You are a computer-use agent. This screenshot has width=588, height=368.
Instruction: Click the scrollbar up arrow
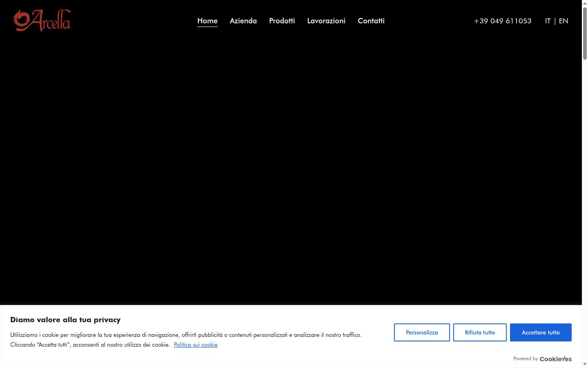click(x=585, y=3)
